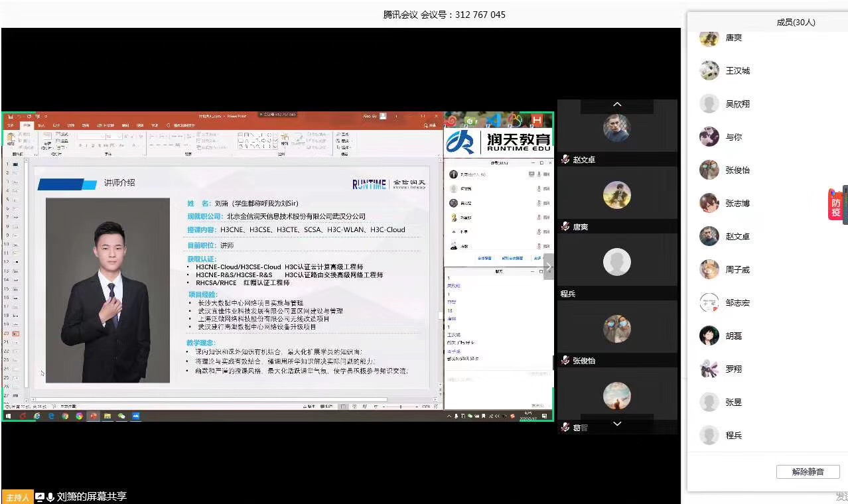Image resolution: width=848 pixels, height=504 pixels.
Task: Click the red 防疫 badge icon
Action: 835,204
